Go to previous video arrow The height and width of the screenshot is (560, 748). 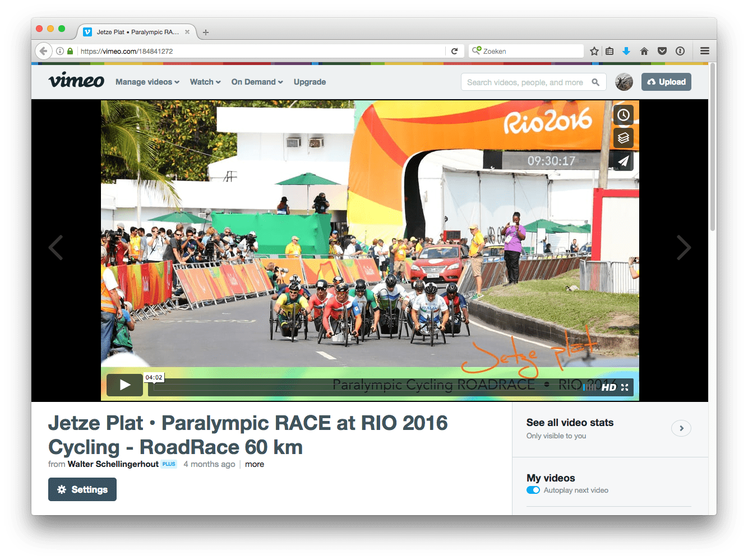pyautogui.click(x=56, y=247)
